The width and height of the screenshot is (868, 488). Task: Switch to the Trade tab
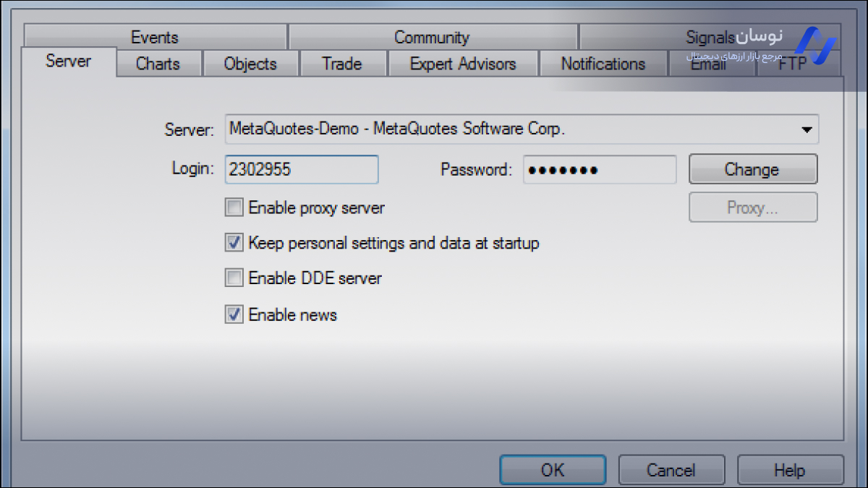click(x=341, y=64)
